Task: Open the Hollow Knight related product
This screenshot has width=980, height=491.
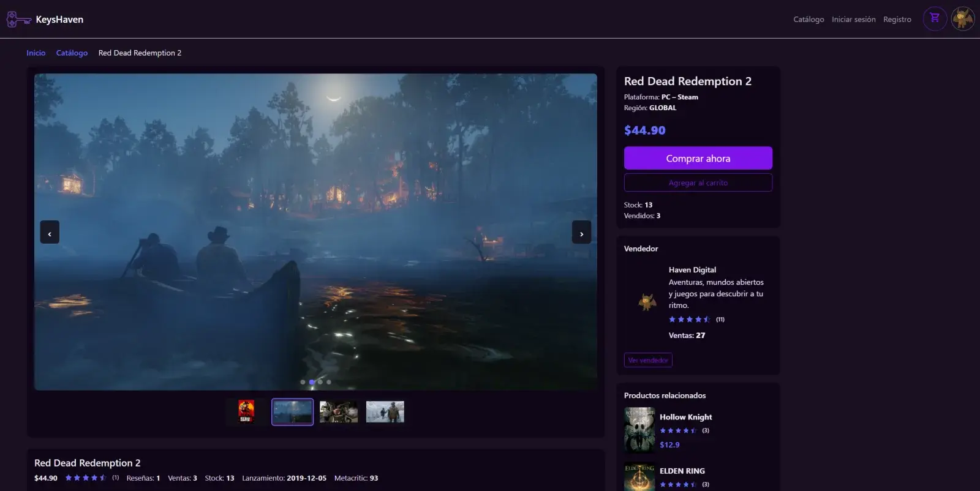Action: pos(686,418)
